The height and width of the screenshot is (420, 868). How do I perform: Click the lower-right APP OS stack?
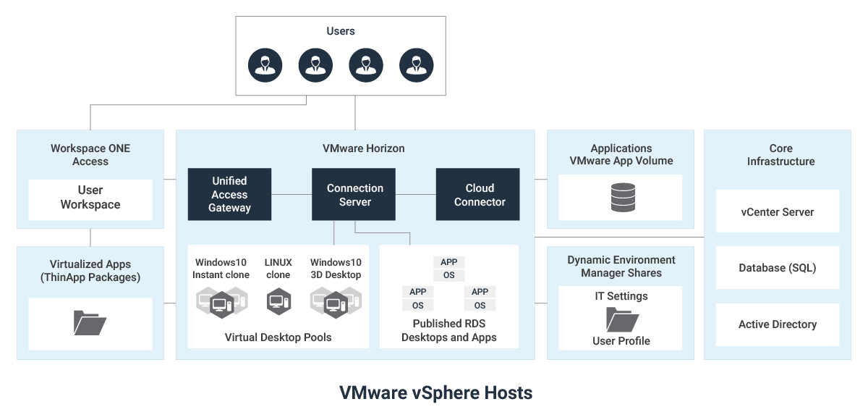[480, 298]
